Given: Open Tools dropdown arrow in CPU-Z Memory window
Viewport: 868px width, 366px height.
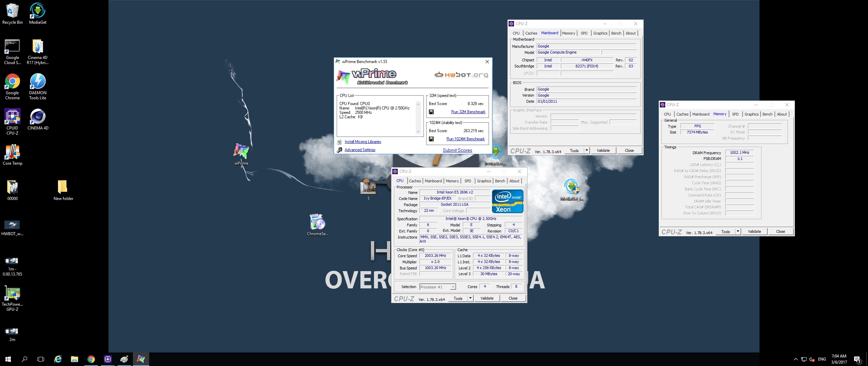Looking at the screenshot, I should [x=737, y=231].
